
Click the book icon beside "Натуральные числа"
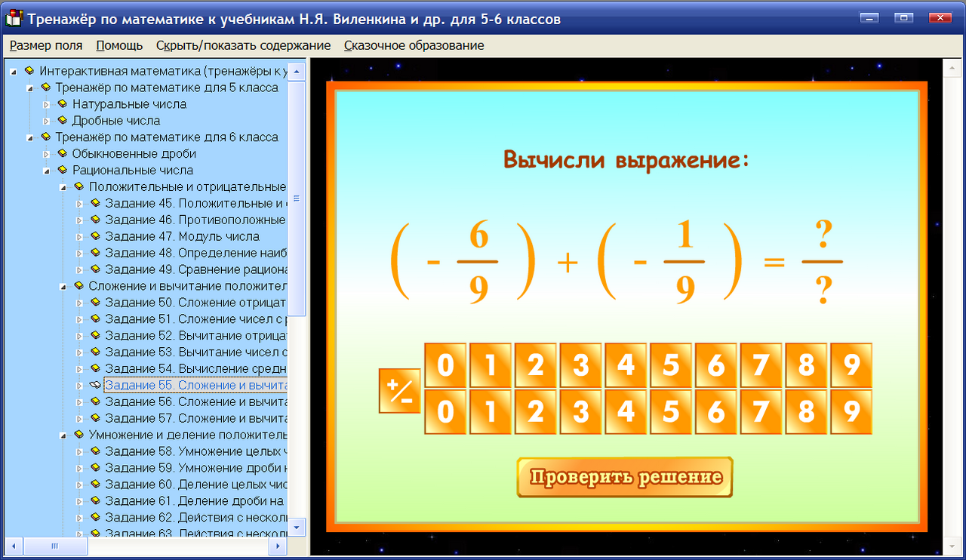point(62,103)
